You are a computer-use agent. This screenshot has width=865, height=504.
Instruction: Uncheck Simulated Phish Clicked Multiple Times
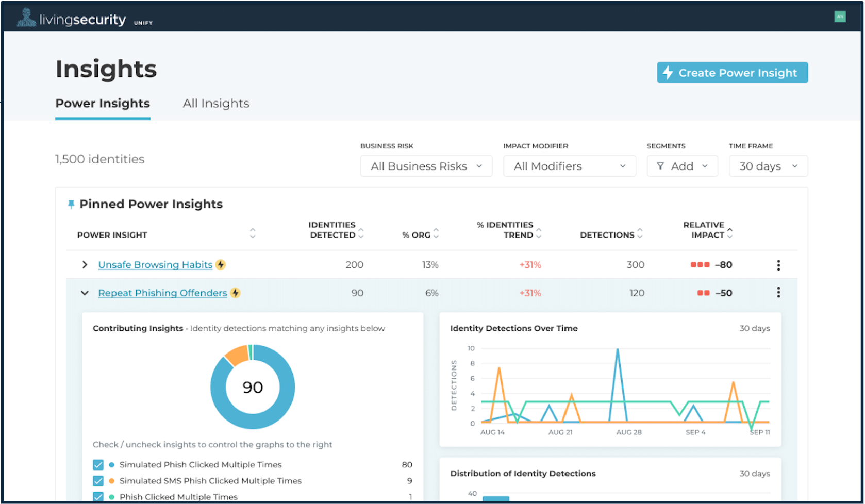pos(98,464)
